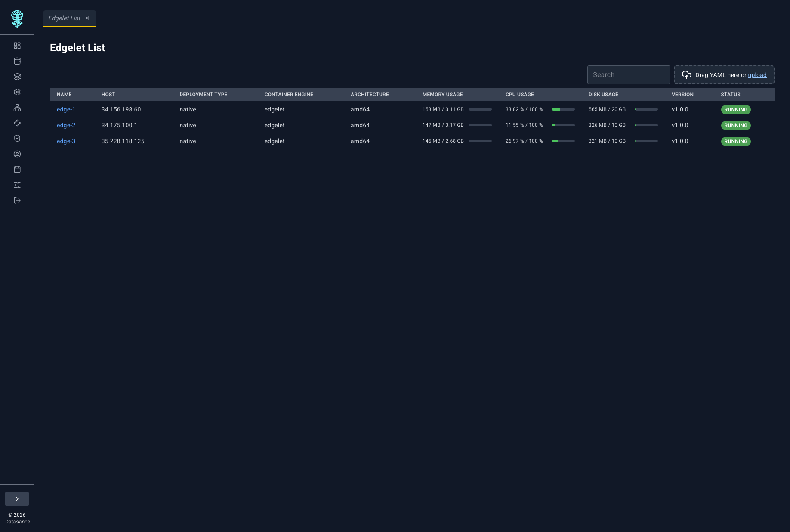Expand the sidebar with the chevron button
This screenshot has height=532, width=790.
(x=17, y=499)
